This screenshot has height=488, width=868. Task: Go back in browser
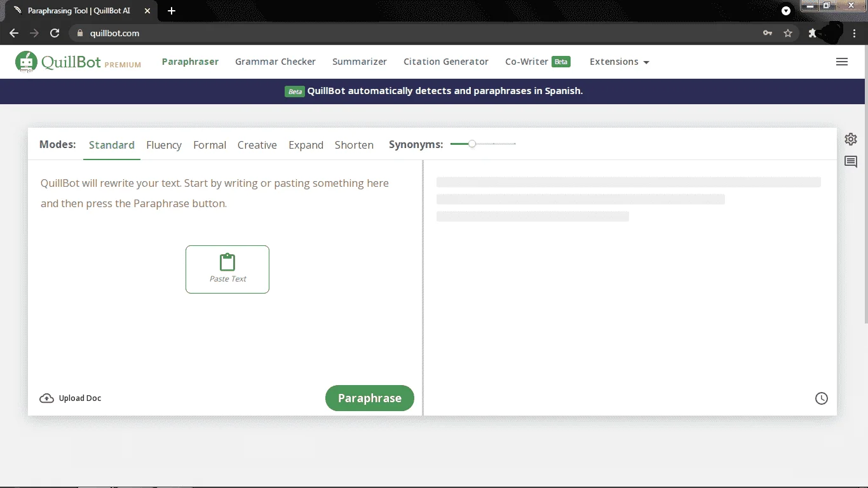[14, 33]
